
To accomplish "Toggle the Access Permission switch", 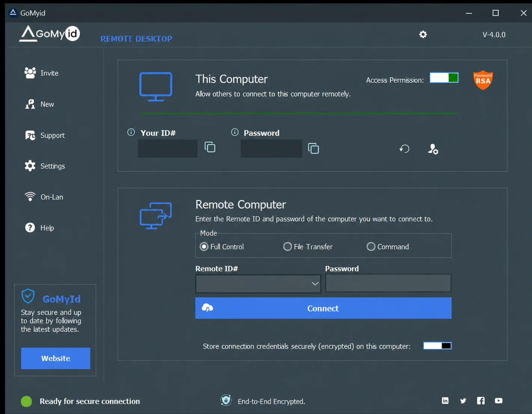I will coord(444,77).
